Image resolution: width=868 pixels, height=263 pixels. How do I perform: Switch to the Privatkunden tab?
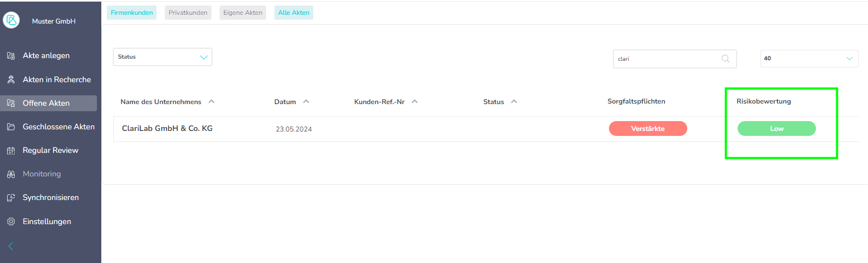coord(188,13)
